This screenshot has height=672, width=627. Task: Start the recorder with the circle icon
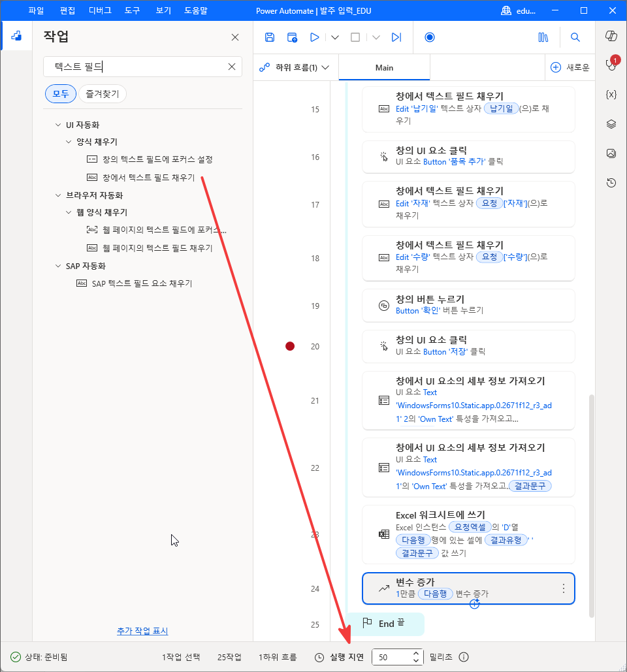click(429, 37)
